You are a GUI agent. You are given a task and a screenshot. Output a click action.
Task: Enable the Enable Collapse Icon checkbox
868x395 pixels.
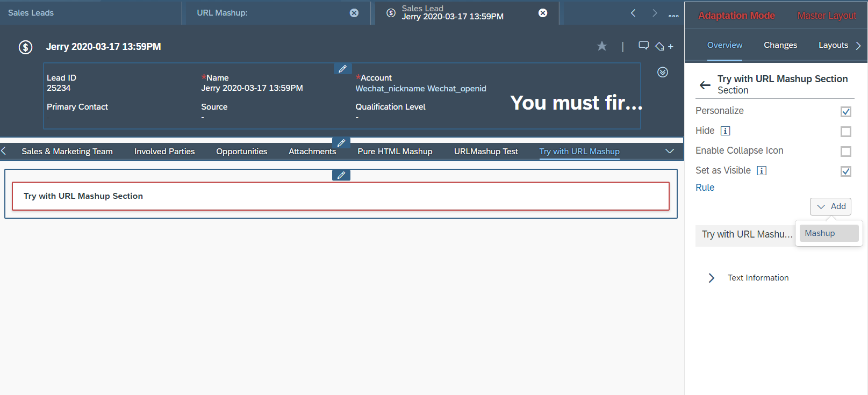click(846, 152)
